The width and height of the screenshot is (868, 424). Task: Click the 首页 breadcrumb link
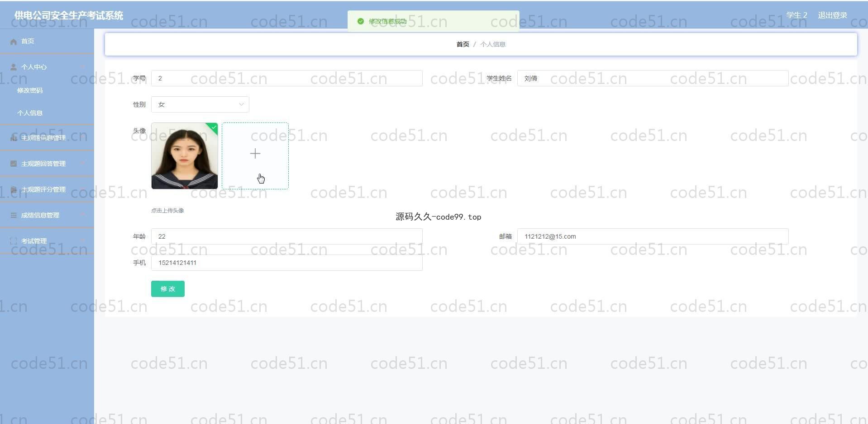[463, 44]
